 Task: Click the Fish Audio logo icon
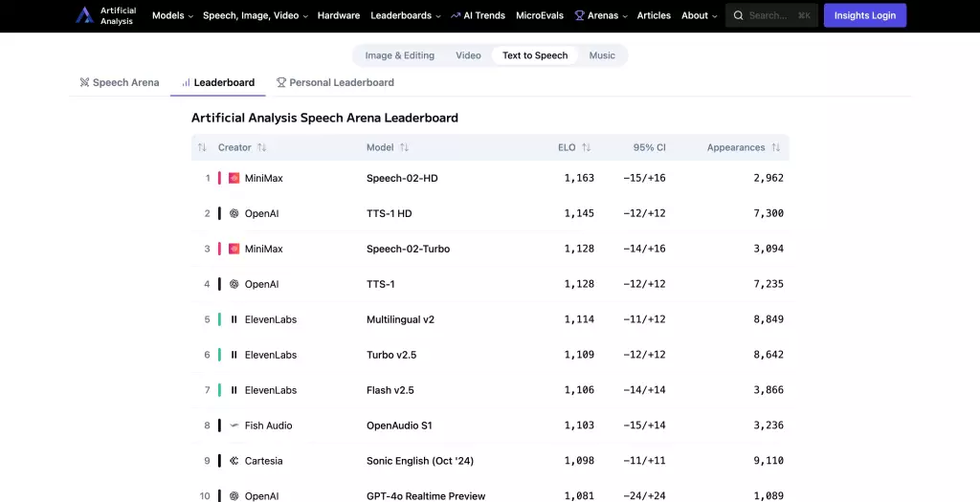click(234, 426)
